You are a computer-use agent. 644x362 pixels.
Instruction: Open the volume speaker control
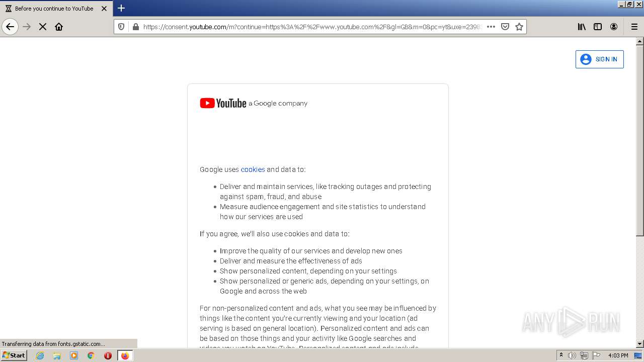click(572, 355)
